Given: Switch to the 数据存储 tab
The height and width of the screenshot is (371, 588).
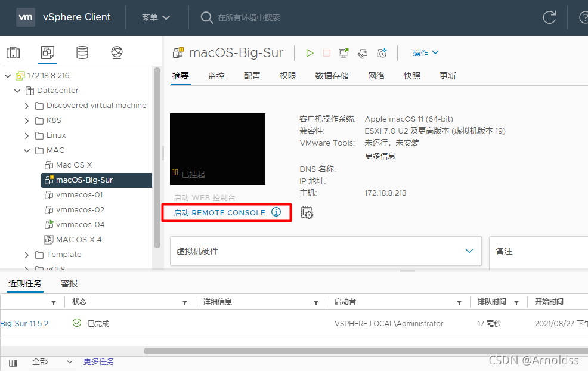Looking at the screenshot, I should [x=332, y=76].
